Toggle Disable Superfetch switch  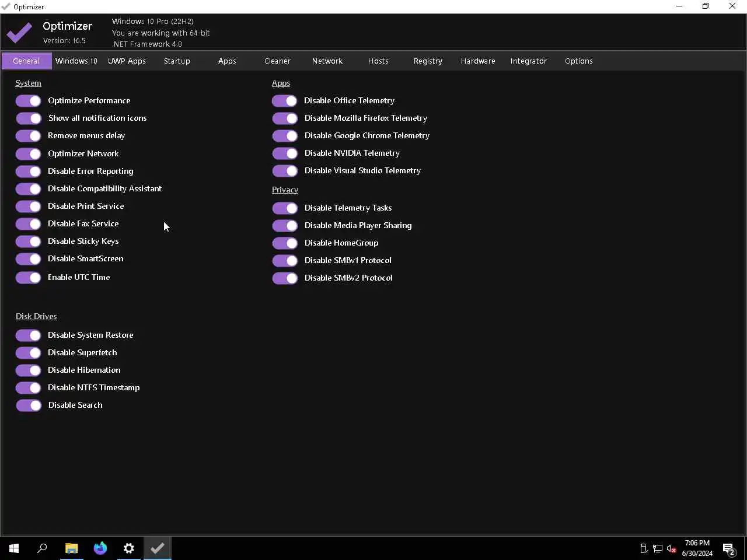[28, 353]
